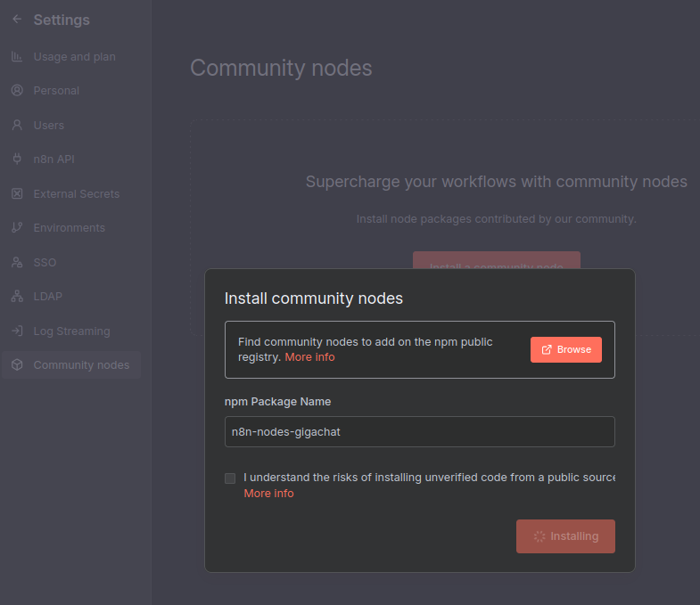This screenshot has width=700, height=605.
Task: Click the Installing button
Action: coord(565,536)
